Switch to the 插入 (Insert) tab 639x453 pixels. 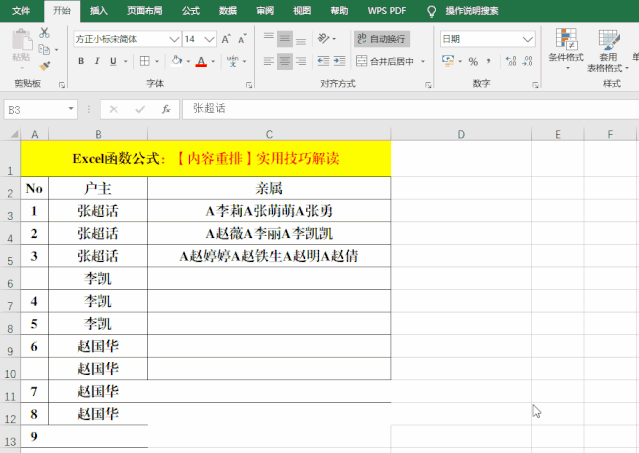click(99, 11)
